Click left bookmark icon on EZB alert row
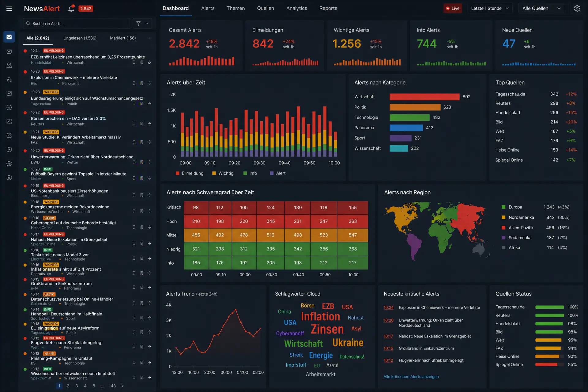 point(134,62)
